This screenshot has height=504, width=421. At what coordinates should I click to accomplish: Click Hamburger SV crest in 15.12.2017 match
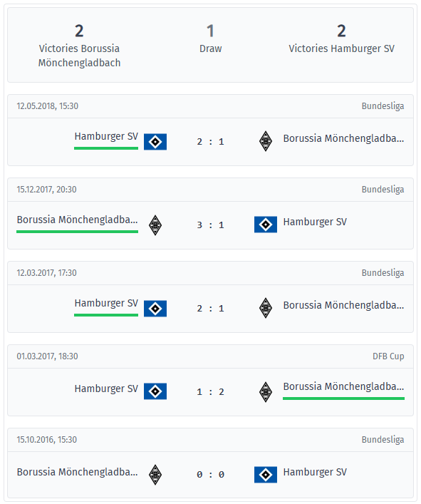pyautogui.click(x=266, y=225)
